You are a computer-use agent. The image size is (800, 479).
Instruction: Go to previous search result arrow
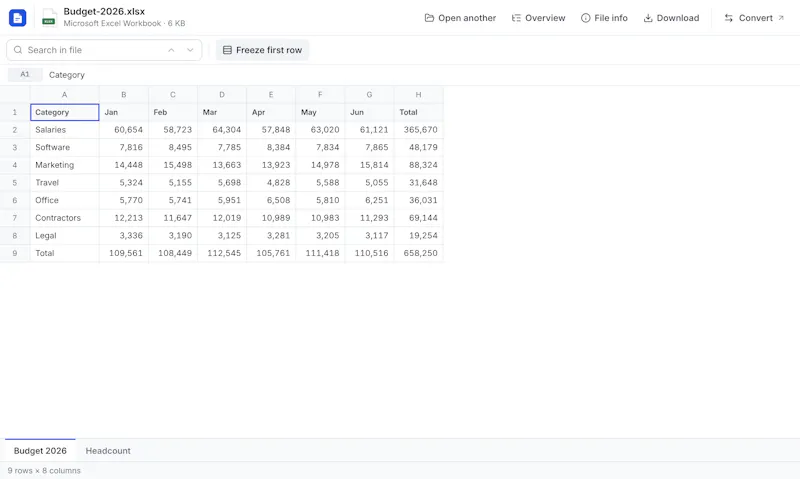pos(171,50)
